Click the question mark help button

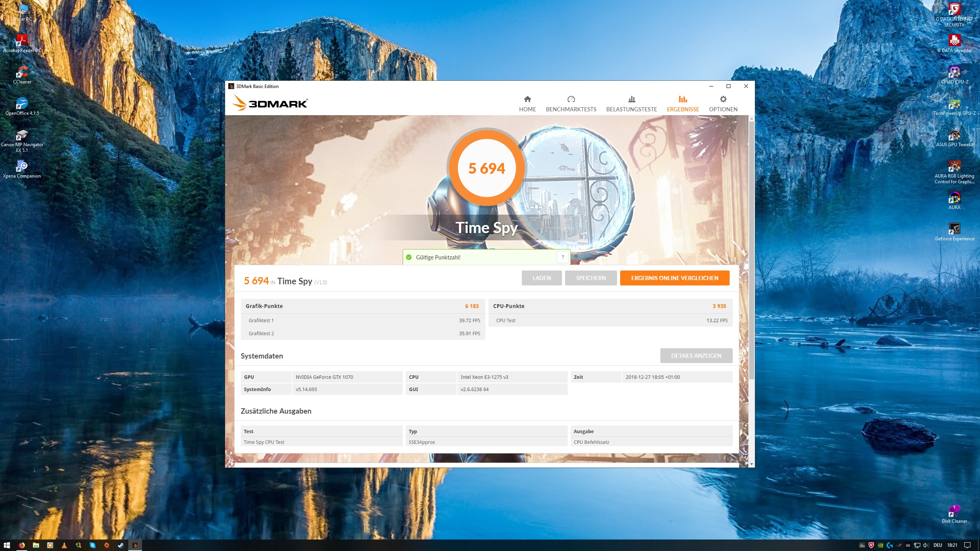(x=563, y=258)
